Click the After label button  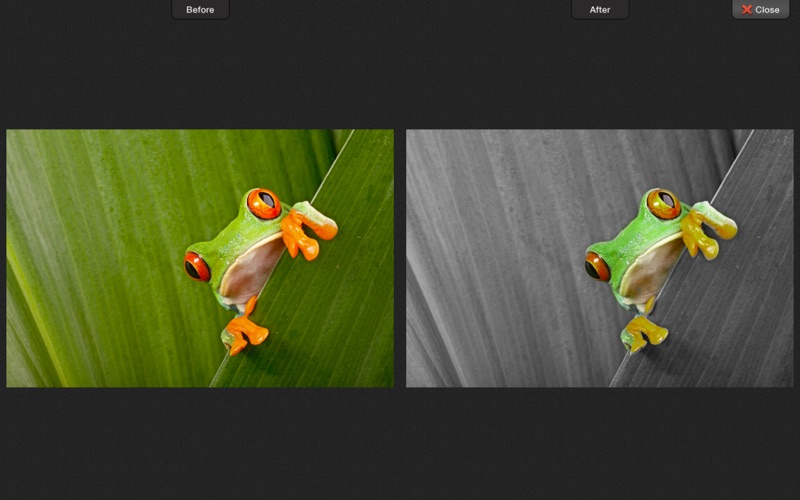(x=600, y=9)
